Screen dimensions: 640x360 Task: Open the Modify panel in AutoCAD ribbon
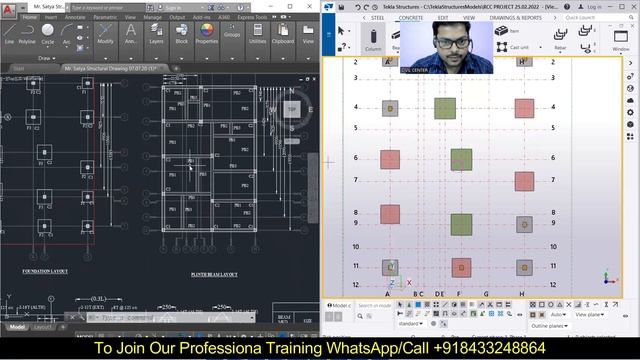point(105,34)
